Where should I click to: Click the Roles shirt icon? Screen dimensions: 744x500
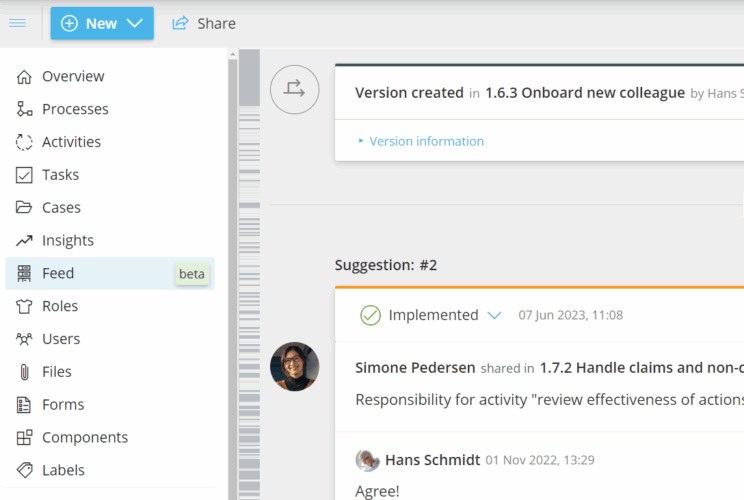pyautogui.click(x=24, y=306)
